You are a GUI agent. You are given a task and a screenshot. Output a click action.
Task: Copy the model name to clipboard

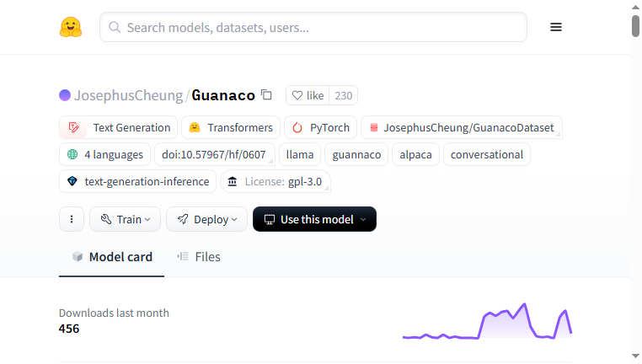pos(266,94)
